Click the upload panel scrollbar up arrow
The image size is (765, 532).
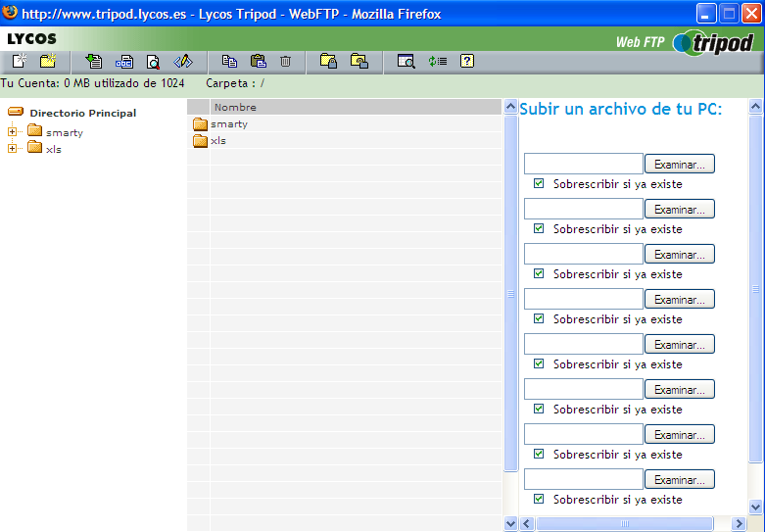coord(755,107)
